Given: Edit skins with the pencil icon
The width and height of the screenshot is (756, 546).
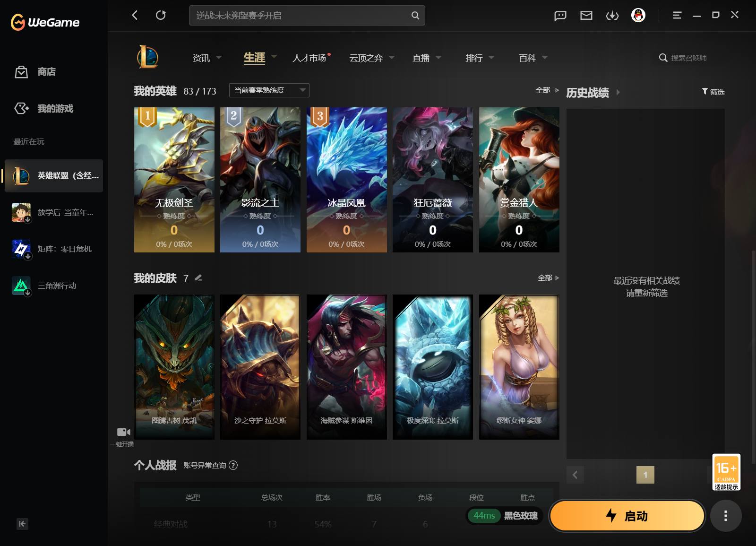Looking at the screenshot, I should coord(198,278).
